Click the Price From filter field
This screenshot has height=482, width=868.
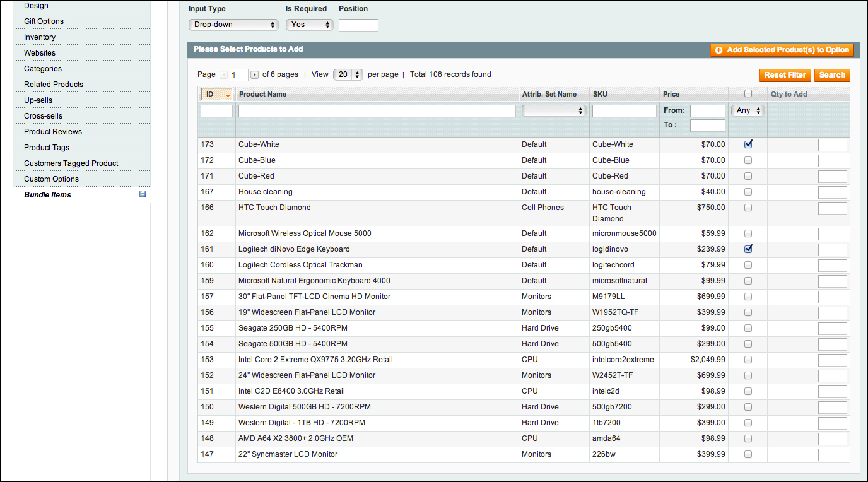click(x=708, y=111)
